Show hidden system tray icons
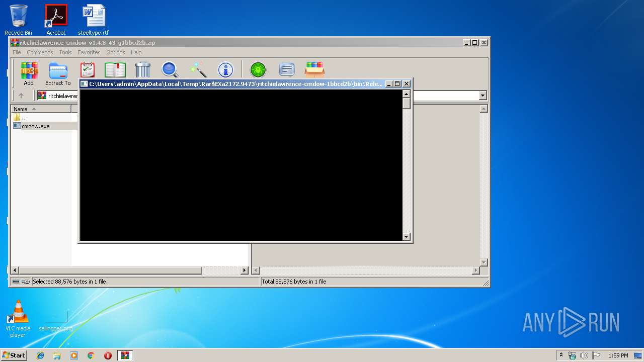Image resolution: width=644 pixels, height=362 pixels. click(561, 355)
